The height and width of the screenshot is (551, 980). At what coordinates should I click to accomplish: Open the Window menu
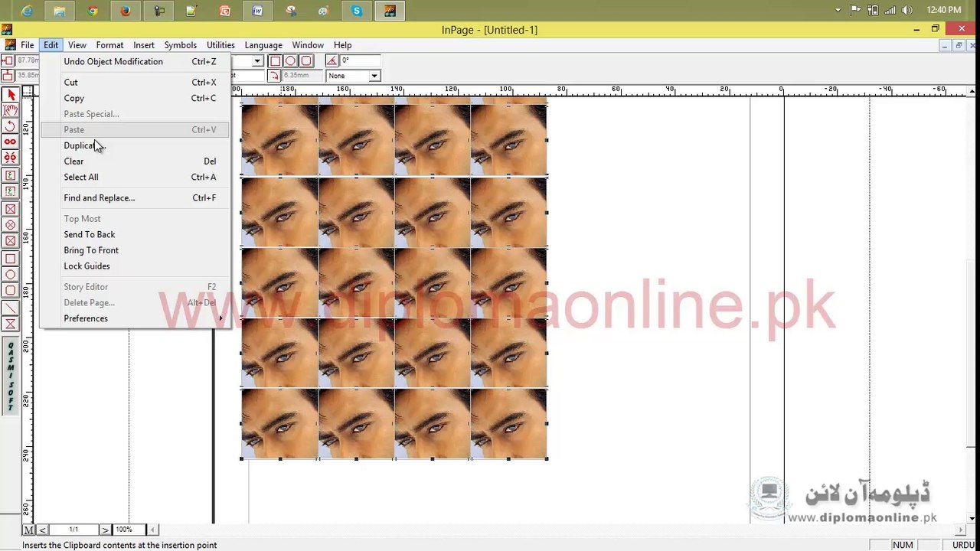pos(308,45)
